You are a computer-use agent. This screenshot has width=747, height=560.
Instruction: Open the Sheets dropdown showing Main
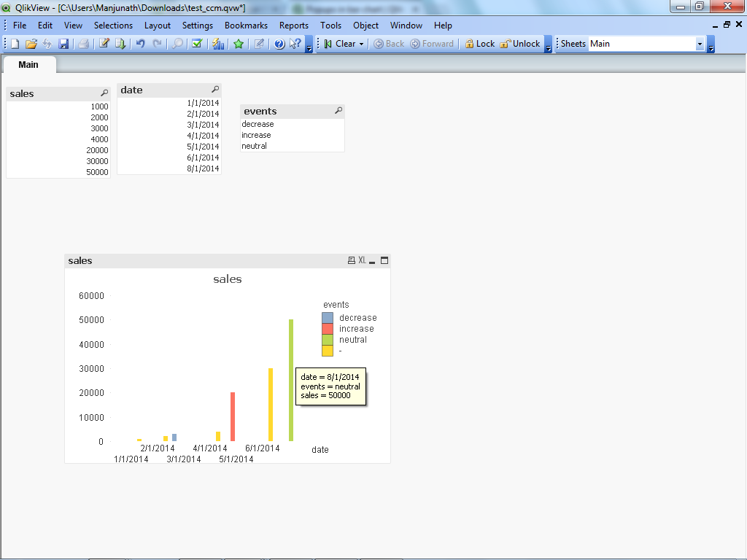coord(700,44)
